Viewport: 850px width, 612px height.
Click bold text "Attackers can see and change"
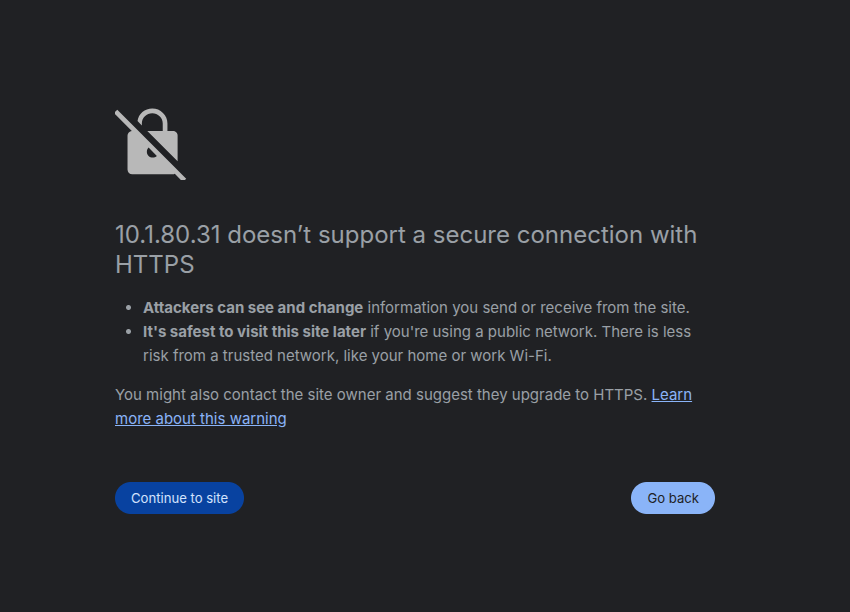tap(253, 307)
